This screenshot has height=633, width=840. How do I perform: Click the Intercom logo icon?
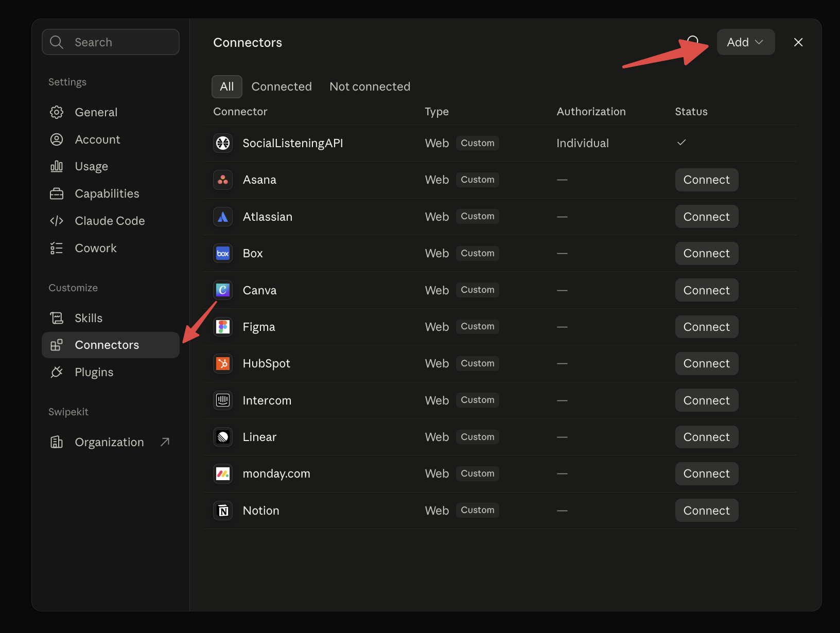tap(223, 400)
